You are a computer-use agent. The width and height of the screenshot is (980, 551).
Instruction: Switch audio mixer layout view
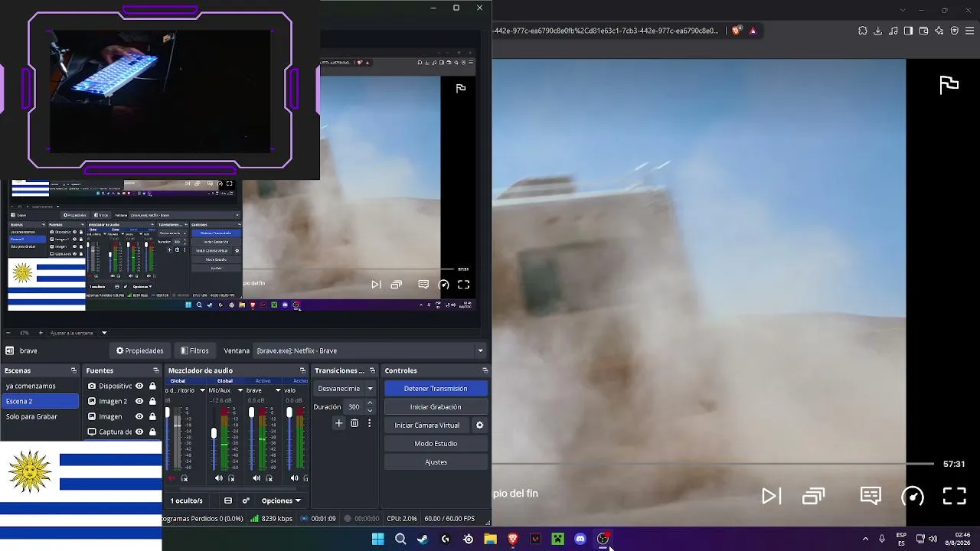click(x=228, y=500)
